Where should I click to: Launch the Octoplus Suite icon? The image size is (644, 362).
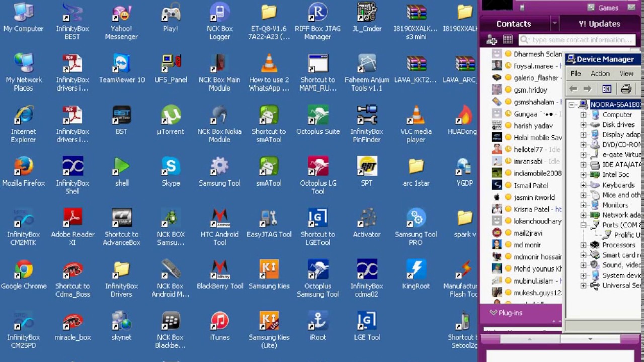(318, 120)
